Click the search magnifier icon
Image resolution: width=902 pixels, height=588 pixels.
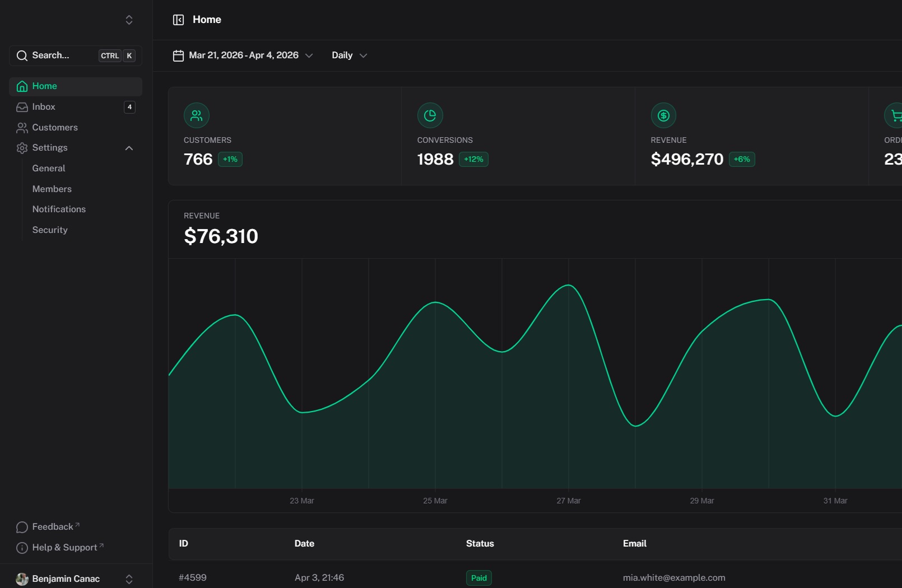coord(22,56)
